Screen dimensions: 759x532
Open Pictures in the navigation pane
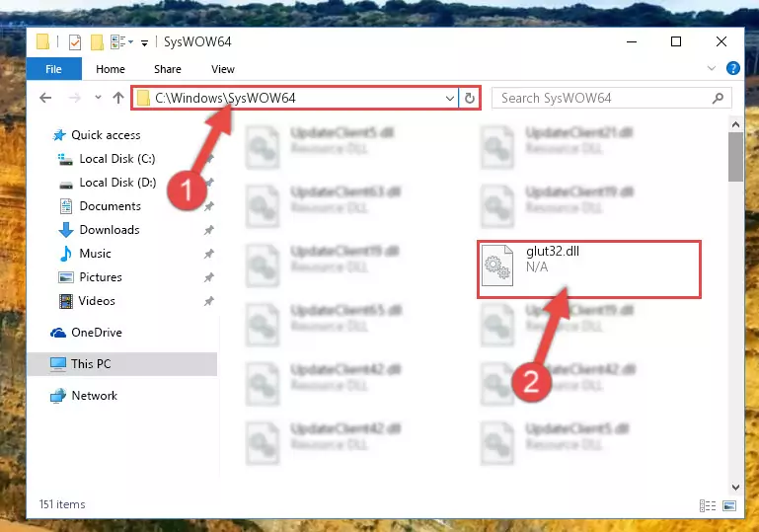pos(101,277)
